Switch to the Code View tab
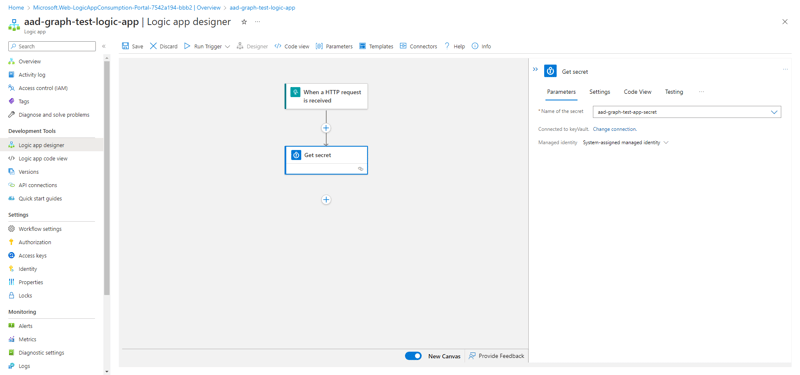Image resolution: width=800 pixels, height=375 pixels. click(637, 92)
